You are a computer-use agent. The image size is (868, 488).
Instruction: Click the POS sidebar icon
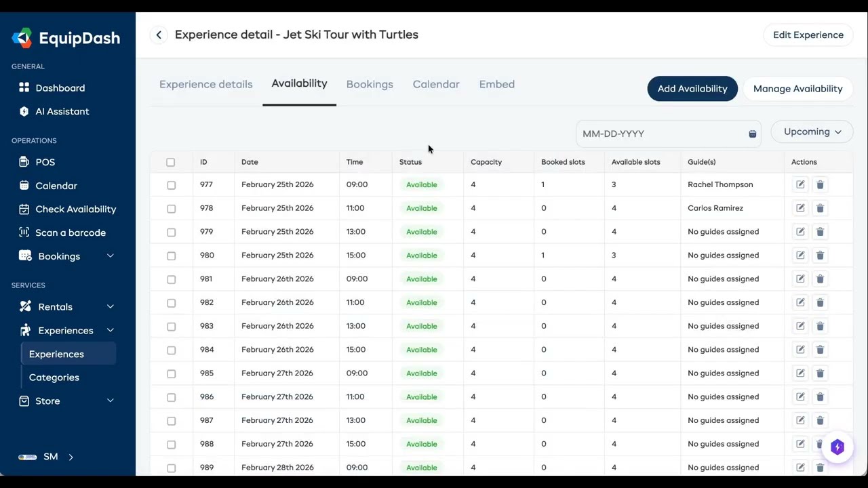click(x=24, y=162)
